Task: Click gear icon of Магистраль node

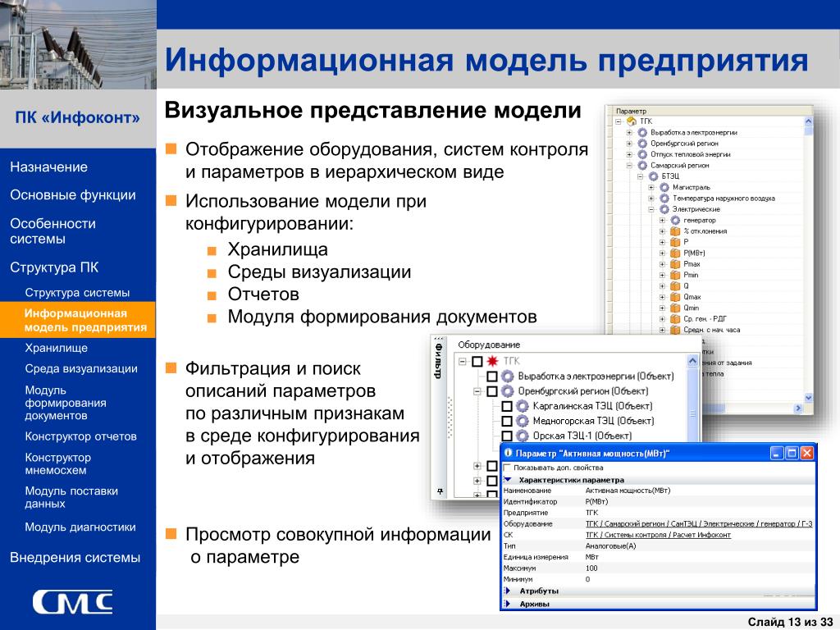Action: tap(664, 188)
